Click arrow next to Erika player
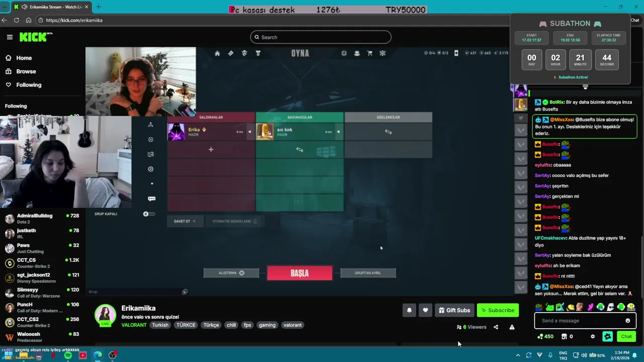This screenshot has height=362, width=644. coord(250,132)
